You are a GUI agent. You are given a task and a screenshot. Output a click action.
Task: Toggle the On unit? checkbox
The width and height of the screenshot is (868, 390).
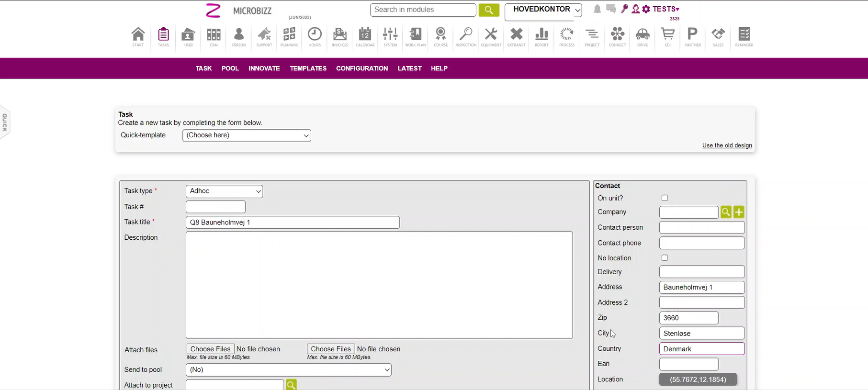pos(665,198)
